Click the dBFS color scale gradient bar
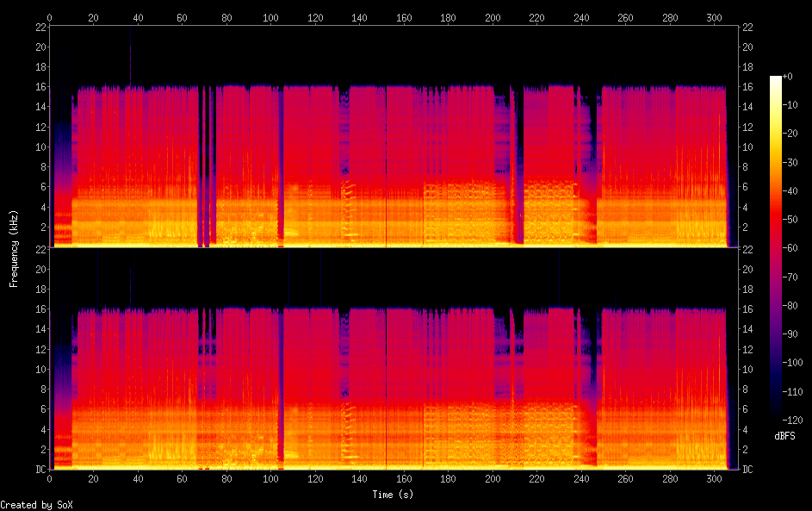812x511 pixels. pyautogui.click(x=776, y=246)
